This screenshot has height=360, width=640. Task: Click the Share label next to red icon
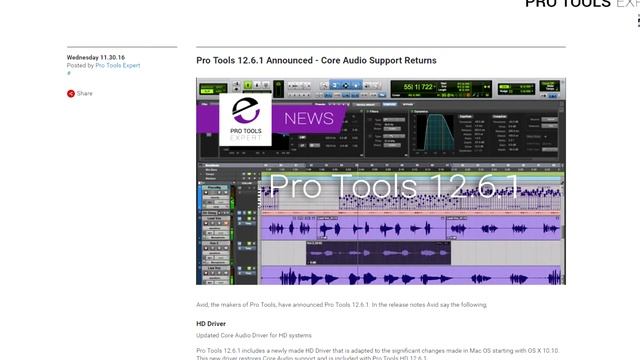(84, 93)
